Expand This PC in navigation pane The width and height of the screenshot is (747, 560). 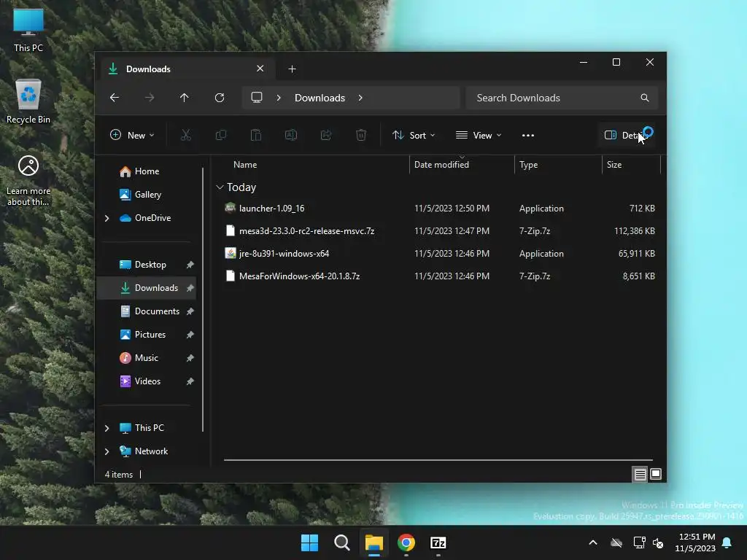[107, 428]
